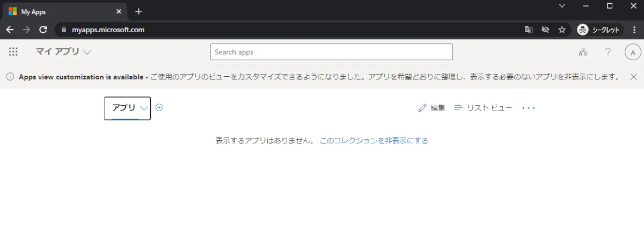
Task: Open the more options ellipsis menu
Action: coord(529,108)
